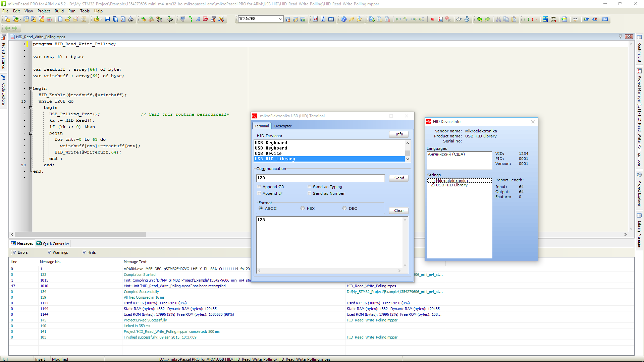This screenshot has height=362, width=644.
Task: Enable the Append CR checkbox
Action: pos(259,187)
